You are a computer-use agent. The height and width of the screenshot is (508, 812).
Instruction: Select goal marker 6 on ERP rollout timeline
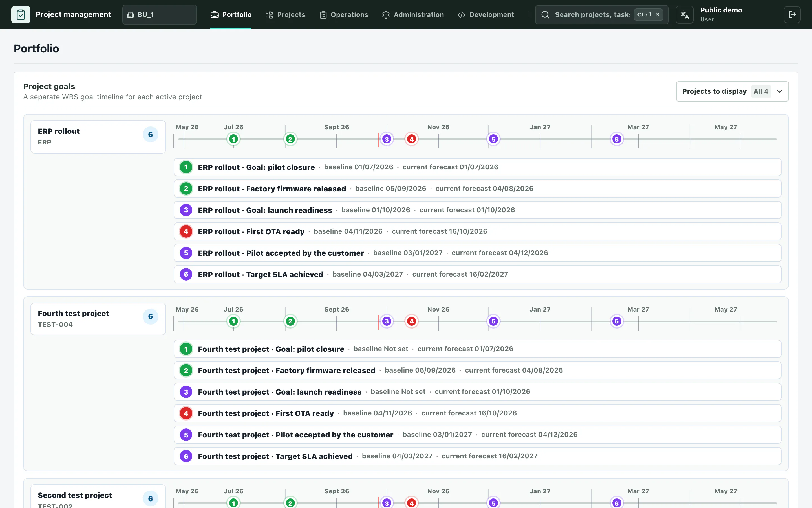click(616, 139)
